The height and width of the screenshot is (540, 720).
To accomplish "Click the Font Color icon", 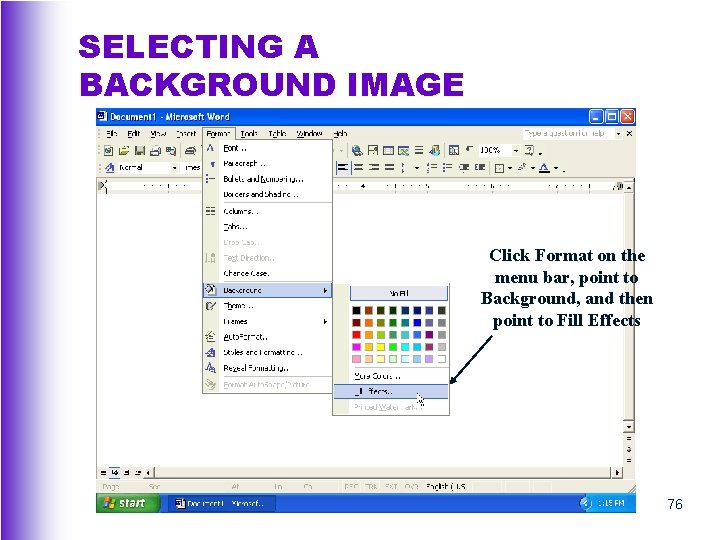I will tap(544, 168).
